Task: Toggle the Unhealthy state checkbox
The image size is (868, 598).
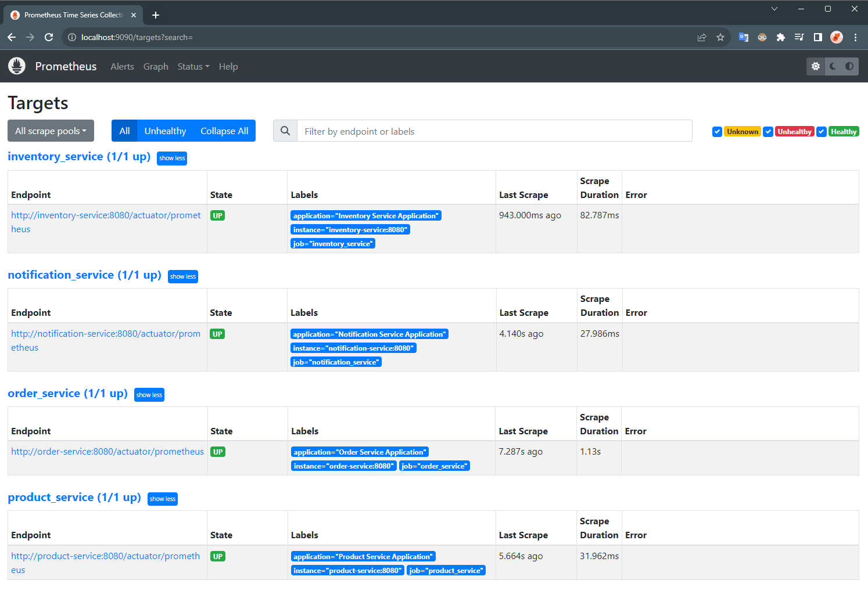Action: click(768, 132)
